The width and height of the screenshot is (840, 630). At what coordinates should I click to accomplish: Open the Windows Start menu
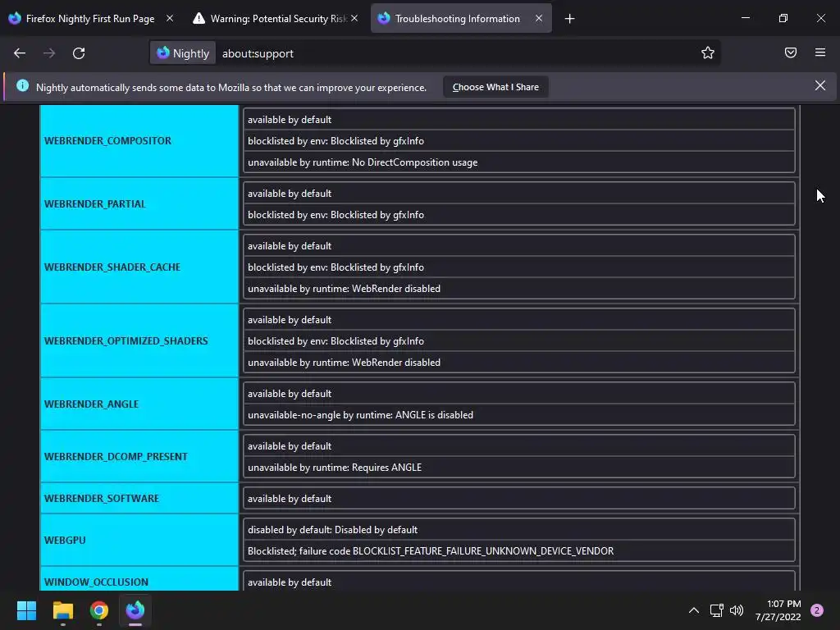[26, 610]
